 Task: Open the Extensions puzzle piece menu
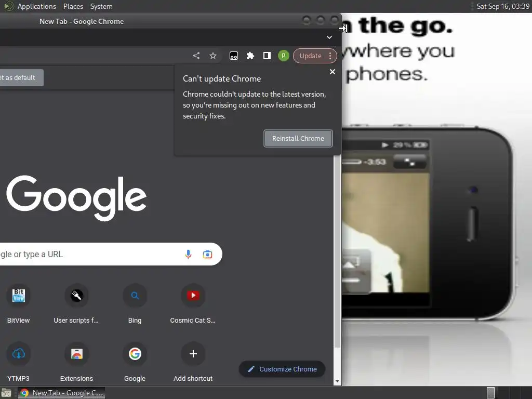pyautogui.click(x=250, y=56)
